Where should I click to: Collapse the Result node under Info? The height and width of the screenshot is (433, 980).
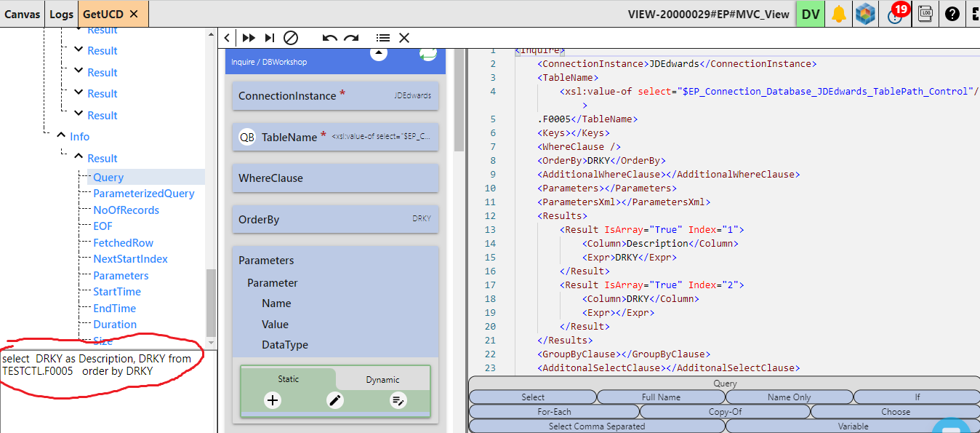pyautogui.click(x=78, y=158)
